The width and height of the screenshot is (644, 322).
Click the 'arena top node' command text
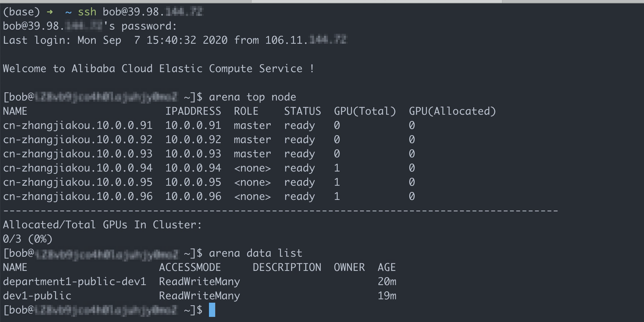click(252, 97)
